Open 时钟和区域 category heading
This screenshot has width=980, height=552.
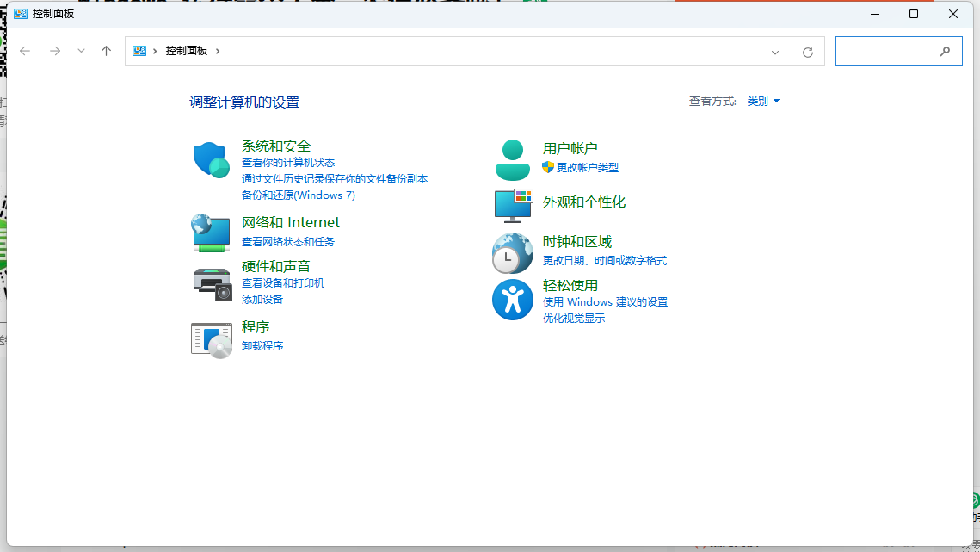coord(576,242)
